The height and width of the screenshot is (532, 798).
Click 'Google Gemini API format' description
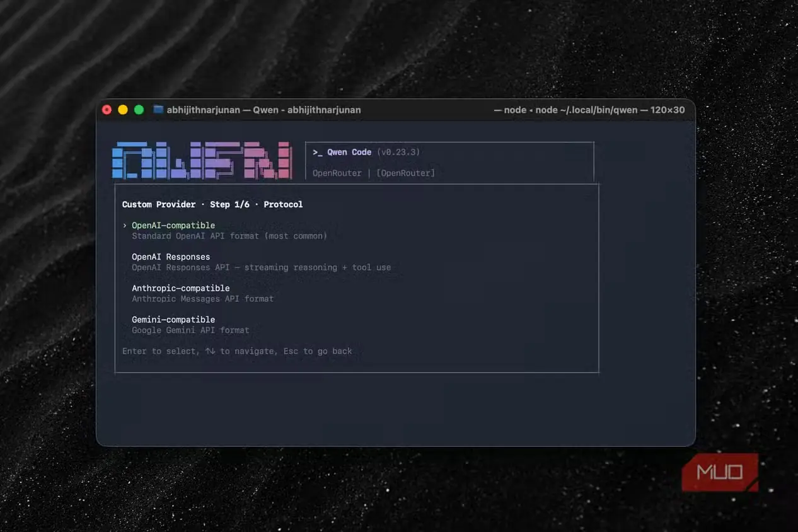tap(190, 330)
